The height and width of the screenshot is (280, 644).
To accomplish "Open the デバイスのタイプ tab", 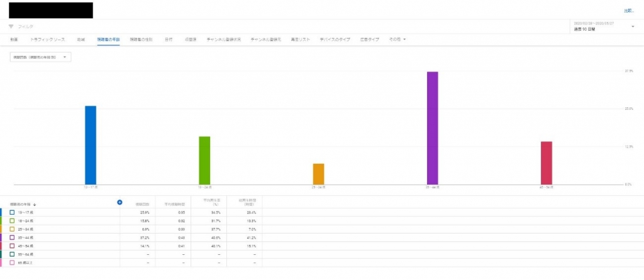I will pos(335,39).
